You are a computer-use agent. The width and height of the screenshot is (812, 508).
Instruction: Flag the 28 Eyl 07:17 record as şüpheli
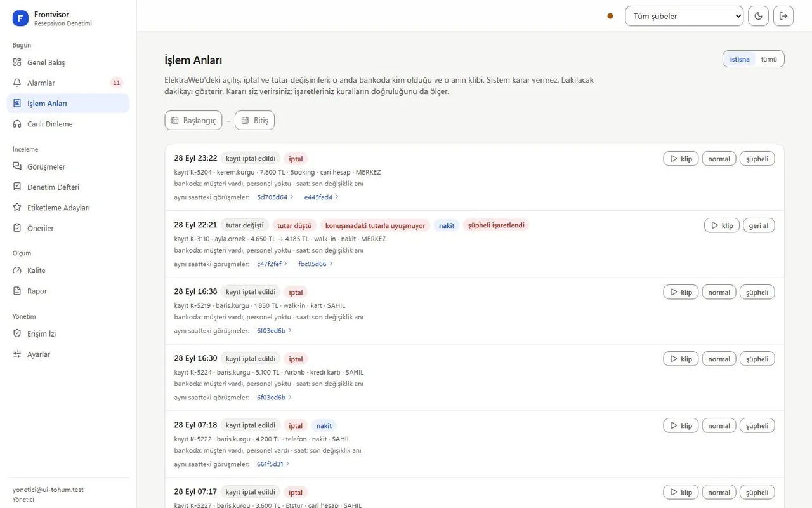pos(757,492)
